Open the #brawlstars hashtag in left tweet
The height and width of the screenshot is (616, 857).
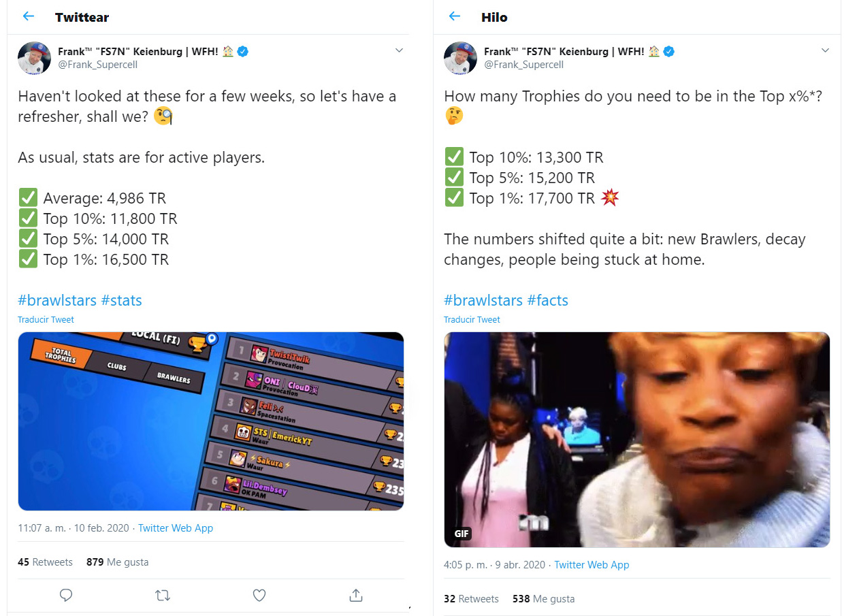click(x=57, y=300)
